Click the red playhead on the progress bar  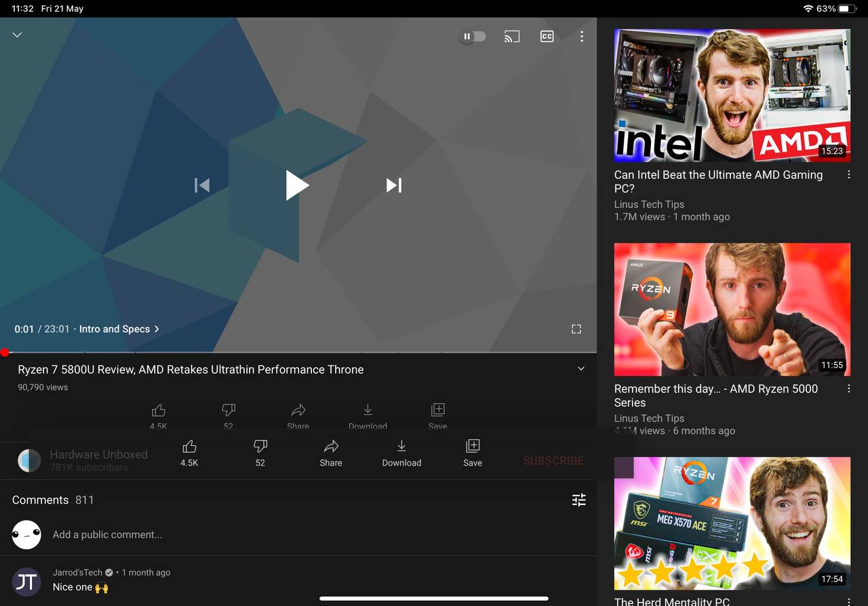click(5, 352)
